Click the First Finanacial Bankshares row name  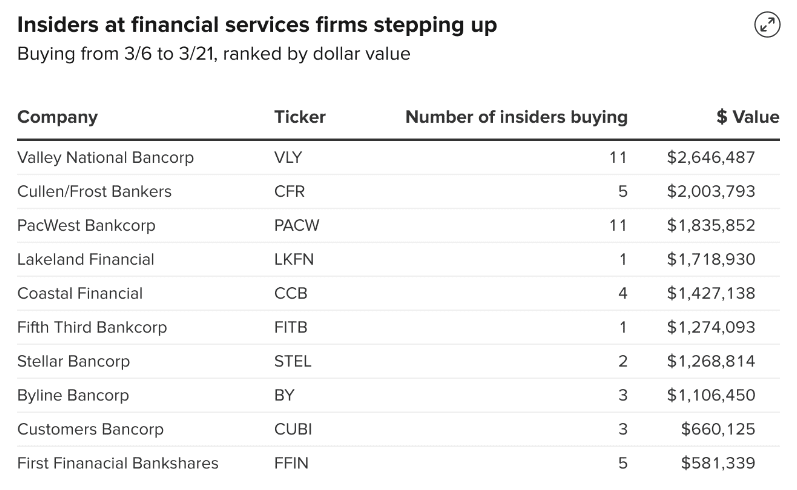click(x=117, y=464)
